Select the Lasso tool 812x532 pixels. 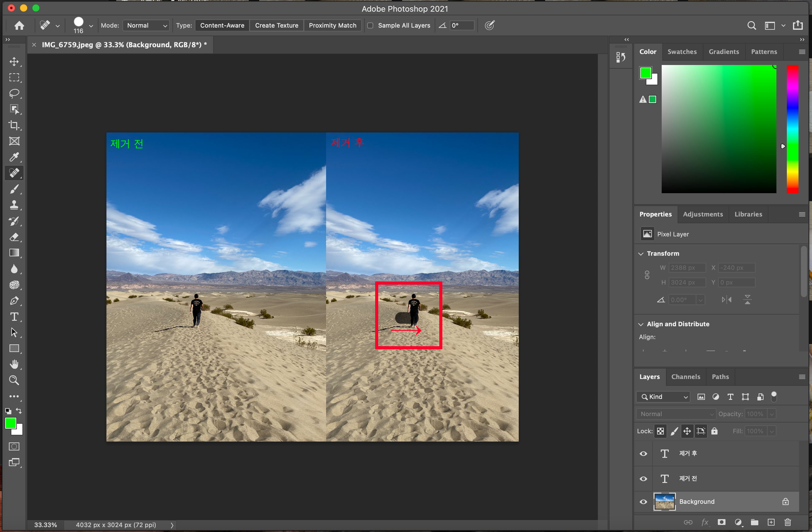(x=14, y=93)
